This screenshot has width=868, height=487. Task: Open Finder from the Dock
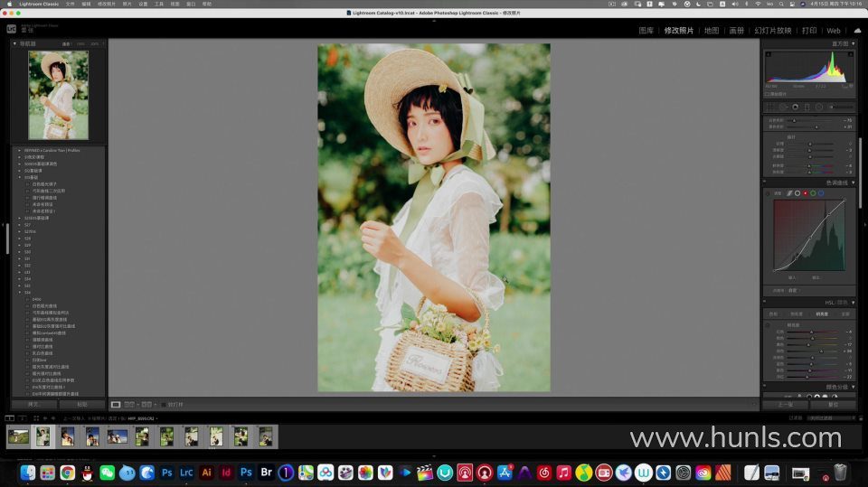tap(28, 473)
